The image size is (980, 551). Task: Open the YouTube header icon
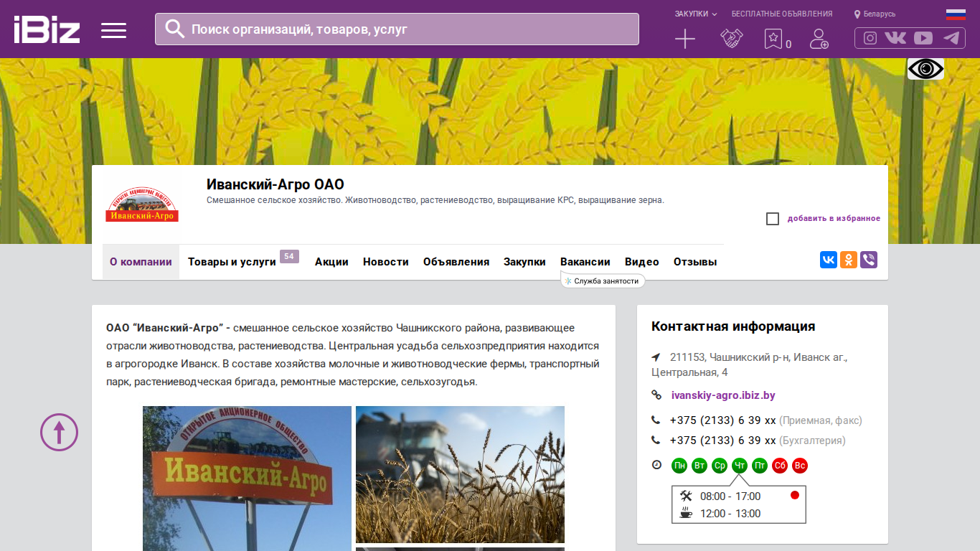click(x=923, y=38)
